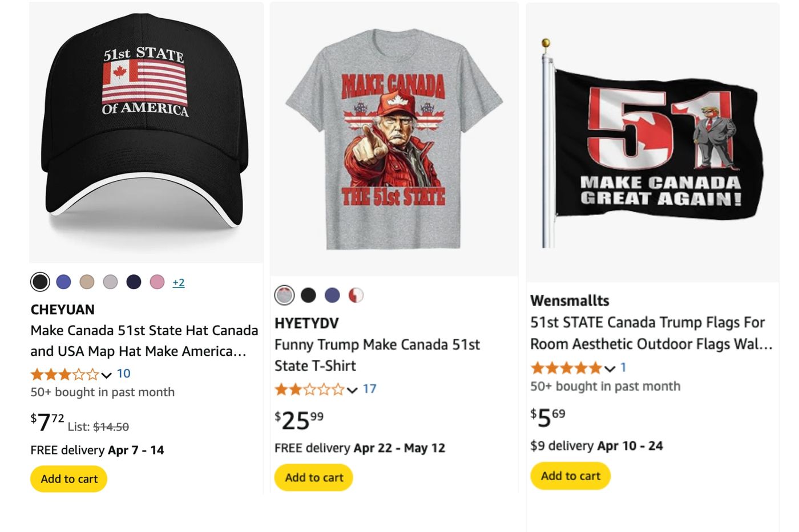
Task: Choose the pink hat color option
Action: tap(157, 282)
